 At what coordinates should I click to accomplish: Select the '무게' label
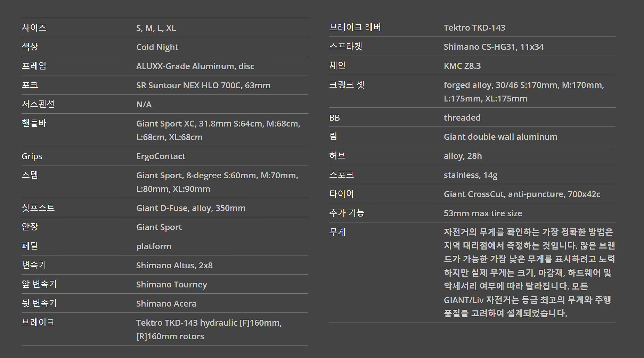pyautogui.click(x=337, y=232)
